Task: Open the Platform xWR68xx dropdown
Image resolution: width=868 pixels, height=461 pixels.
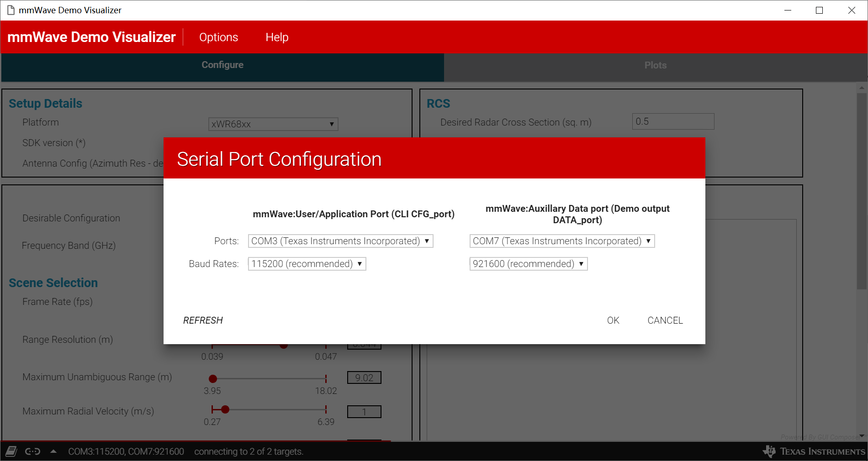Action: [x=273, y=124]
